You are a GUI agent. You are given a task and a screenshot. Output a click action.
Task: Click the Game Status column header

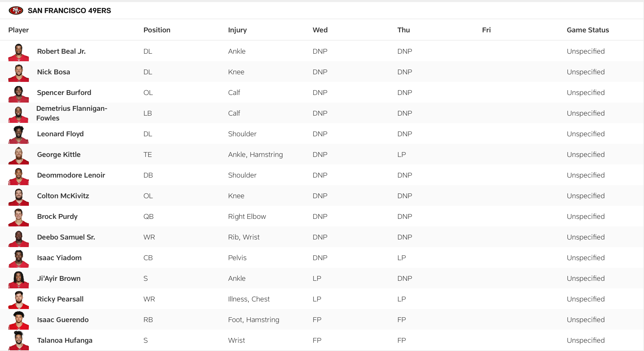[x=588, y=30]
